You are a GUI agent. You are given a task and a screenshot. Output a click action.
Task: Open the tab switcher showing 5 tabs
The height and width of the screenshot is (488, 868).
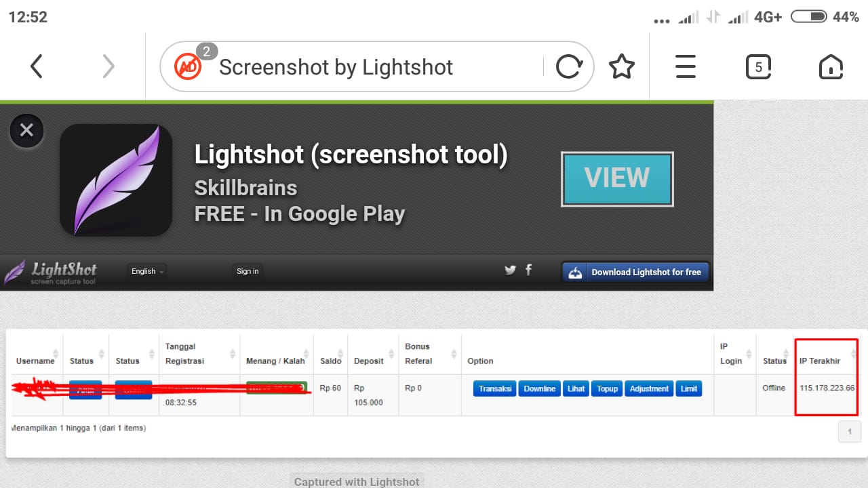click(x=758, y=66)
